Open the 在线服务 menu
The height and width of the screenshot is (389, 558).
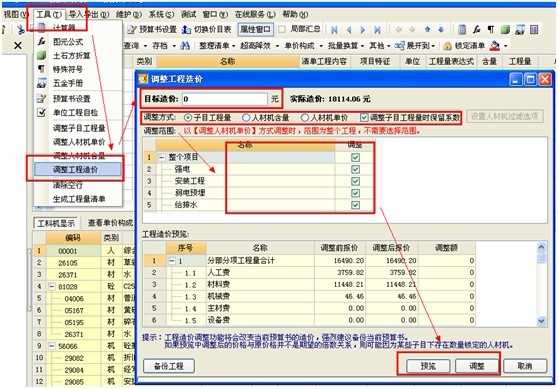255,15
